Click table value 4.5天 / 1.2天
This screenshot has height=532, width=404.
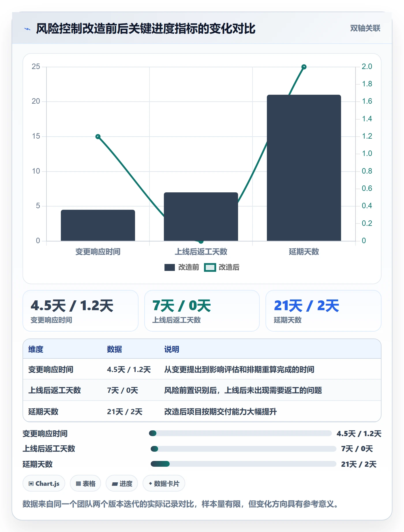pyautogui.click(x=129, y=369)
